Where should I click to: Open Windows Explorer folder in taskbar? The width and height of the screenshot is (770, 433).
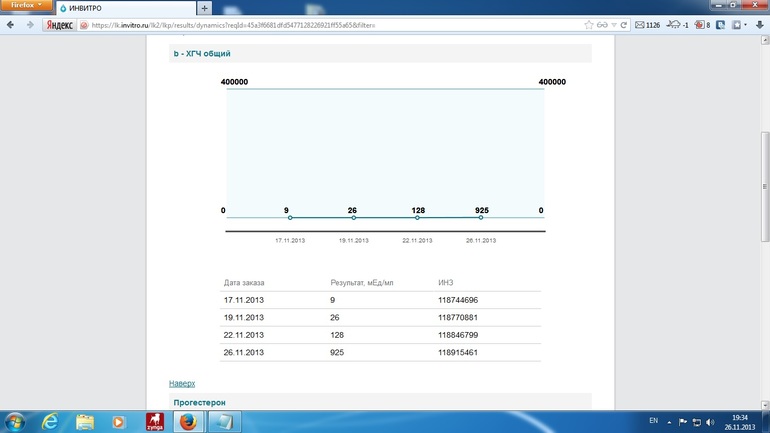click(85, 421)
